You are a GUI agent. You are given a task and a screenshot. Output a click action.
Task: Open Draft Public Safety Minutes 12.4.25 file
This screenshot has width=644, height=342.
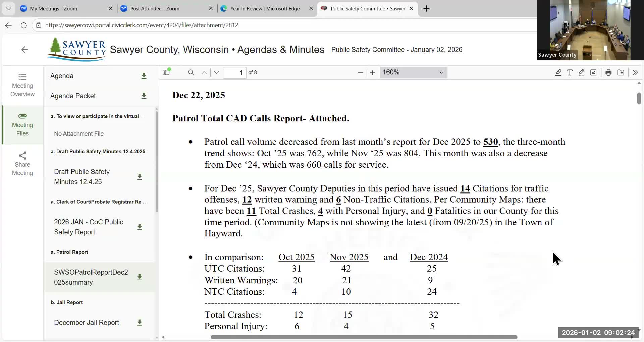tap(82, 177)
